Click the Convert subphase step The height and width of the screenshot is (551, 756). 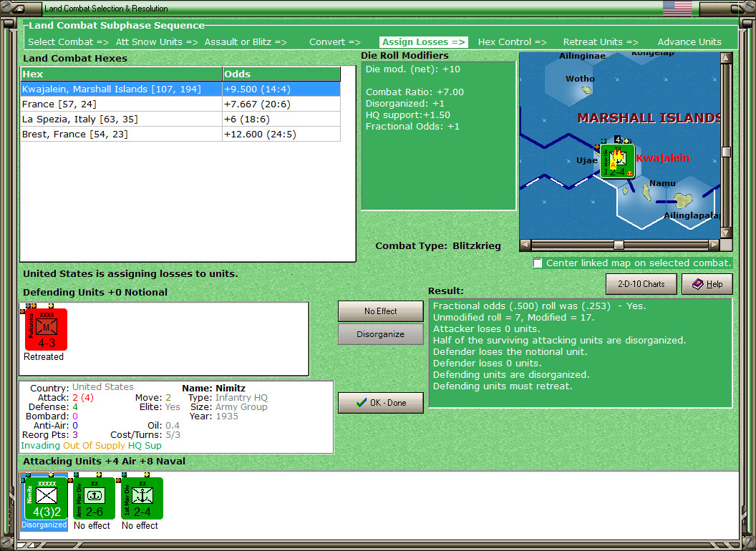pos(334,42)
